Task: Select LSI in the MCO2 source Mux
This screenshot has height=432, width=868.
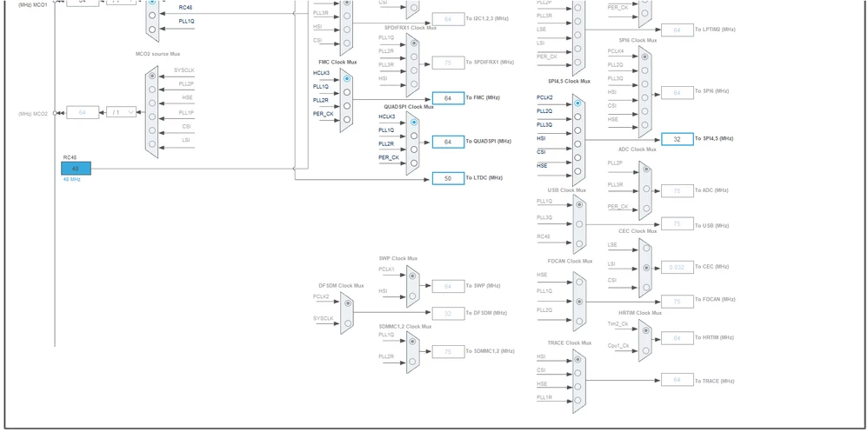Action: click(152, 144)
